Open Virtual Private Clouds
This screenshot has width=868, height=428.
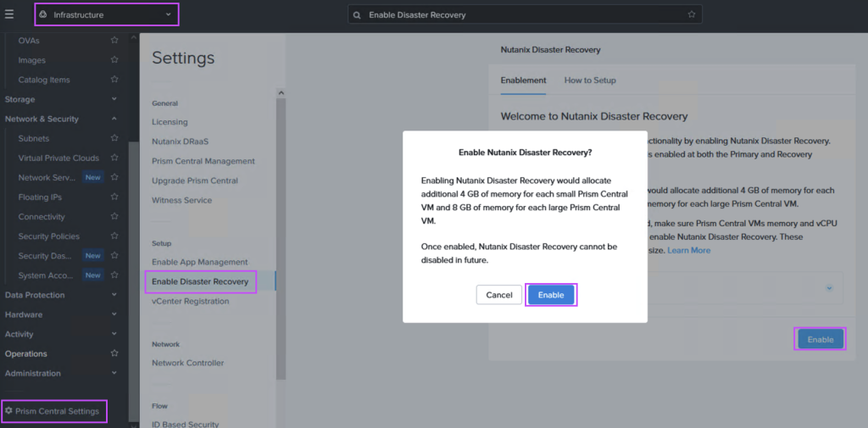(58, 158)
